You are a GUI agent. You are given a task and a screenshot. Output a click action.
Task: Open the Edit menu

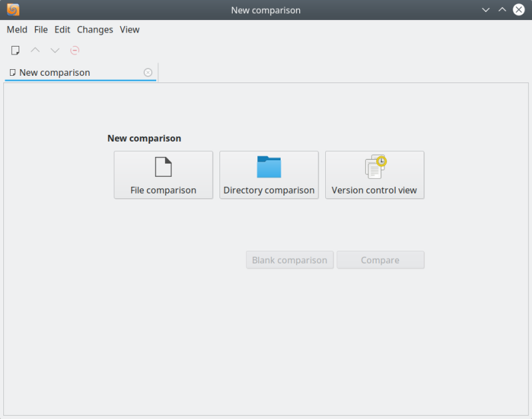(x=62, y=29)
